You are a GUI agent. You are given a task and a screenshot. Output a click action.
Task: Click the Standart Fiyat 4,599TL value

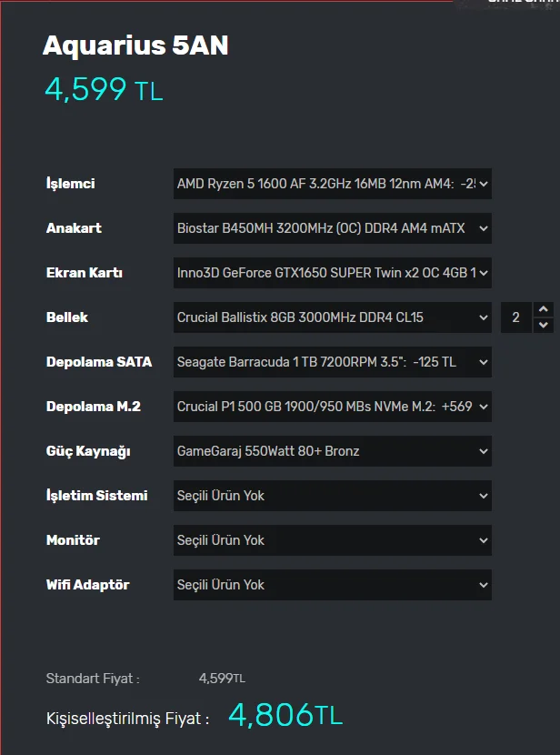(x=222, y=679)
